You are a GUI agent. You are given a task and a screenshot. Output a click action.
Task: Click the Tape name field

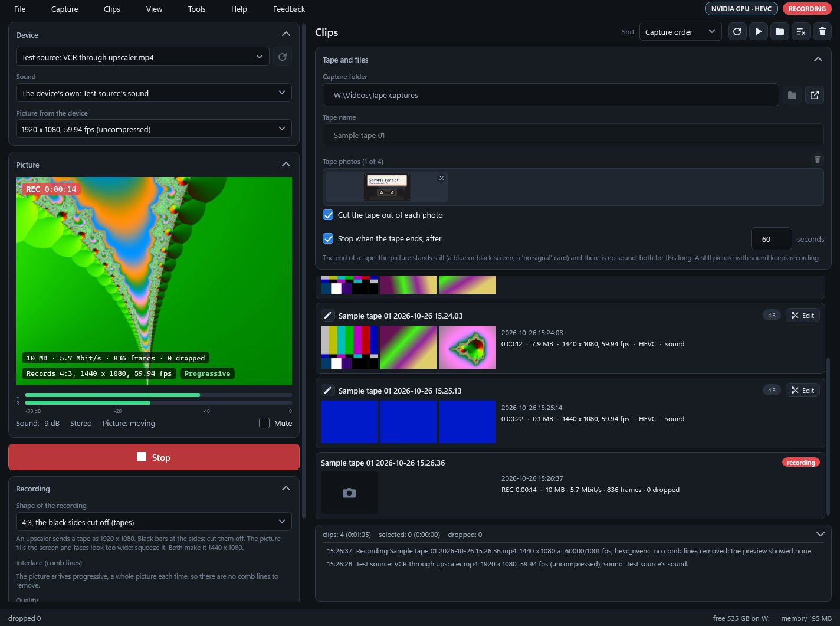point(573,135)
